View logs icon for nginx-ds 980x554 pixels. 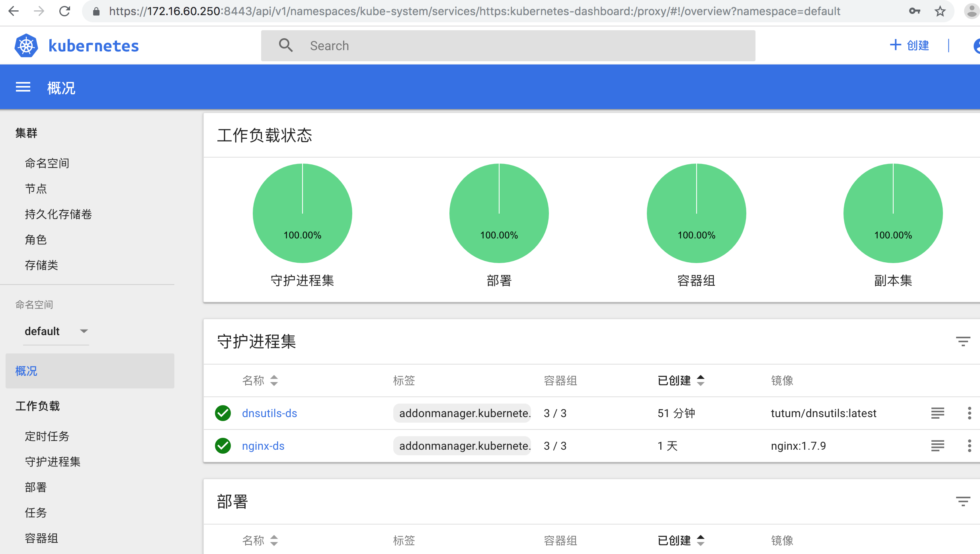(937, 446)
